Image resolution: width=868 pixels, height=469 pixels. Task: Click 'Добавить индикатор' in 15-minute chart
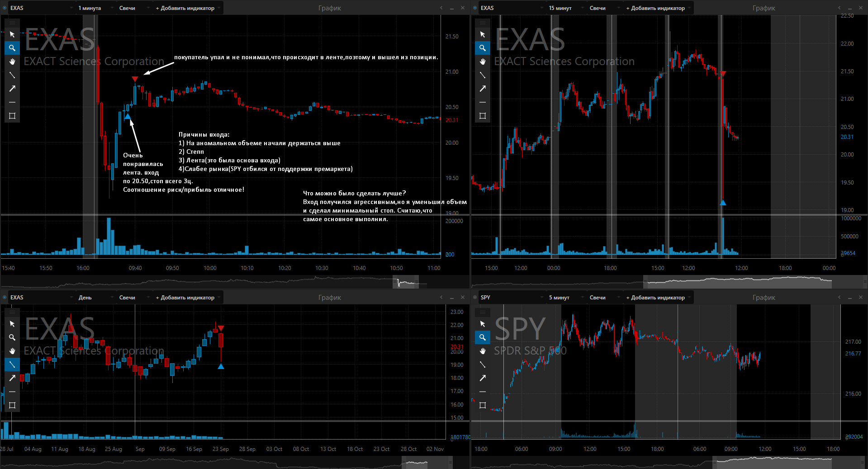pos(658,8)
